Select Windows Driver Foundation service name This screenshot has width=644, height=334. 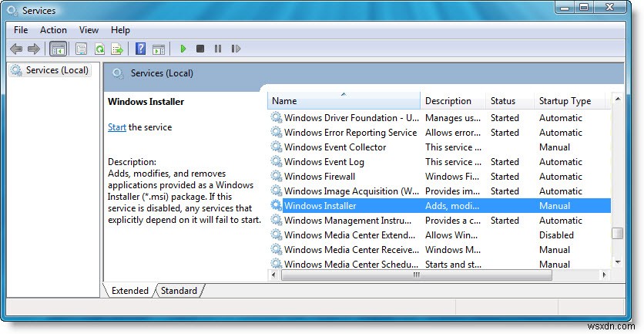tap(351, 118)
